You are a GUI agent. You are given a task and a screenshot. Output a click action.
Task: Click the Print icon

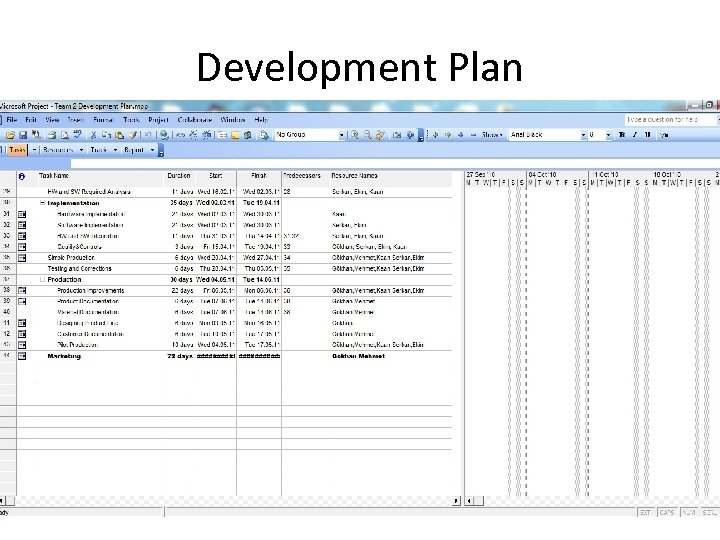[52, 135]
